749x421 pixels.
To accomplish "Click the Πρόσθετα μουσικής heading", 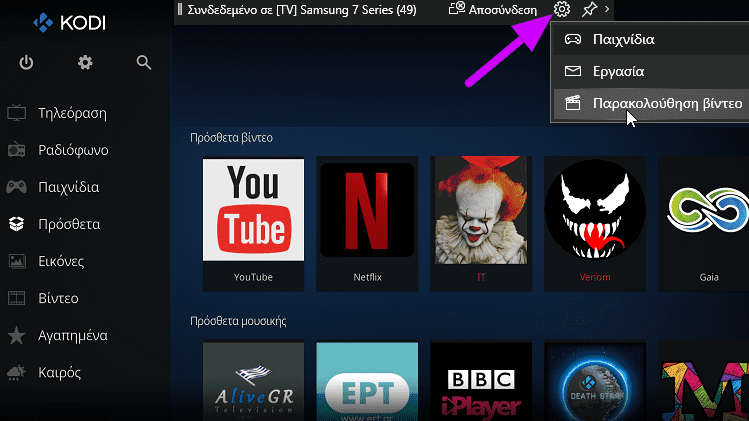I will click(238, 321).
